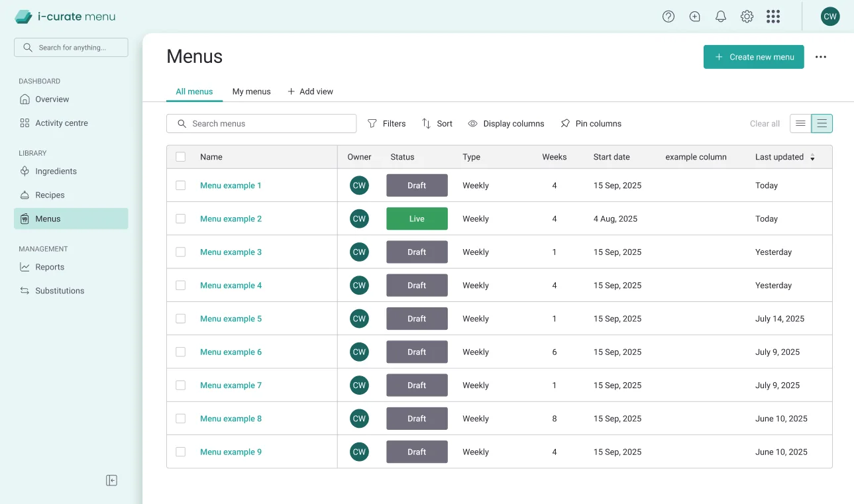Image resolution: width=854 pixels, height=504 pixels.
Task: Open the Menu example 9 link
Action: point(231,452)
